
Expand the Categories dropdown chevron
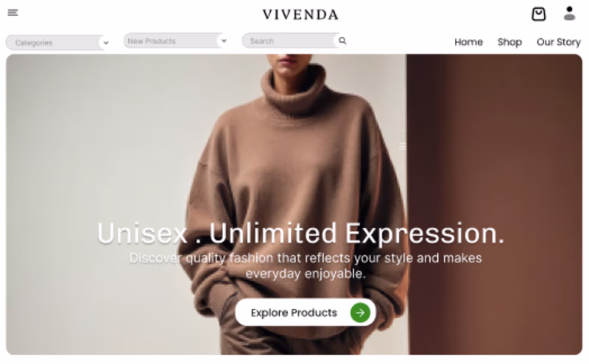click(x=106, y=43)
